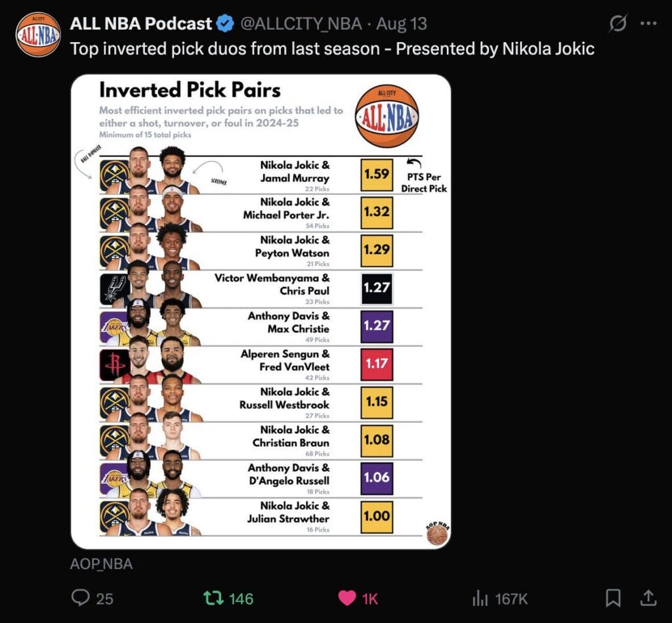
Task: Click the Rockets team logo
Action: [x=114, y=365]
